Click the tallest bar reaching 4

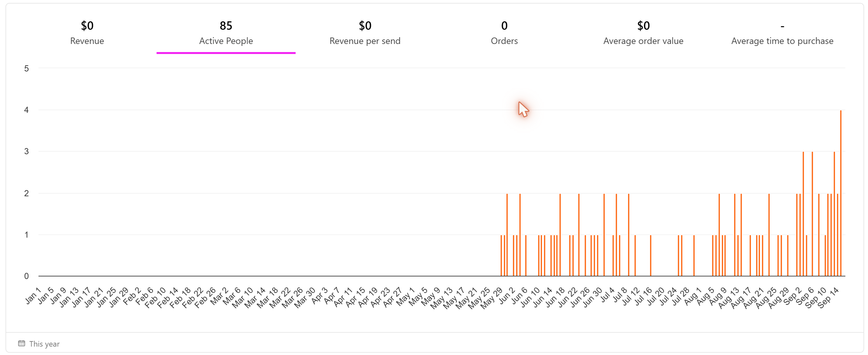[841, 193]
